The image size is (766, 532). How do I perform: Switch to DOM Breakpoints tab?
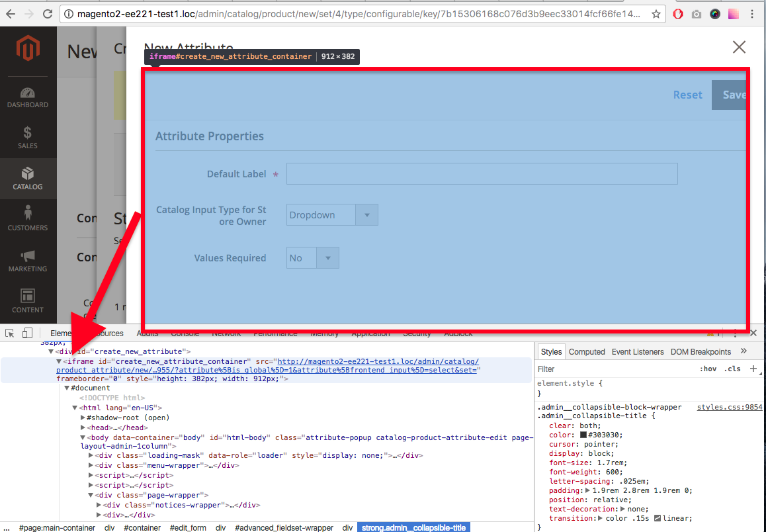[701, 352]
